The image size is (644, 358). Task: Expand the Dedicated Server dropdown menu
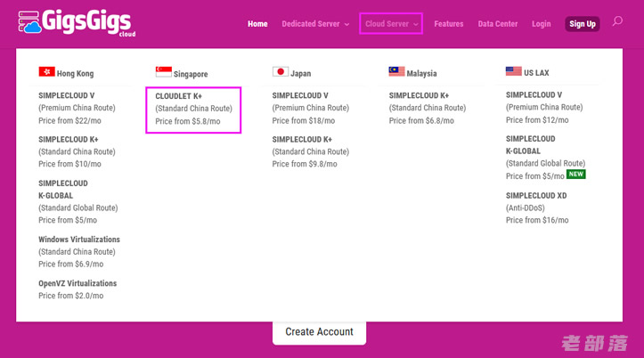pos(315,24)
